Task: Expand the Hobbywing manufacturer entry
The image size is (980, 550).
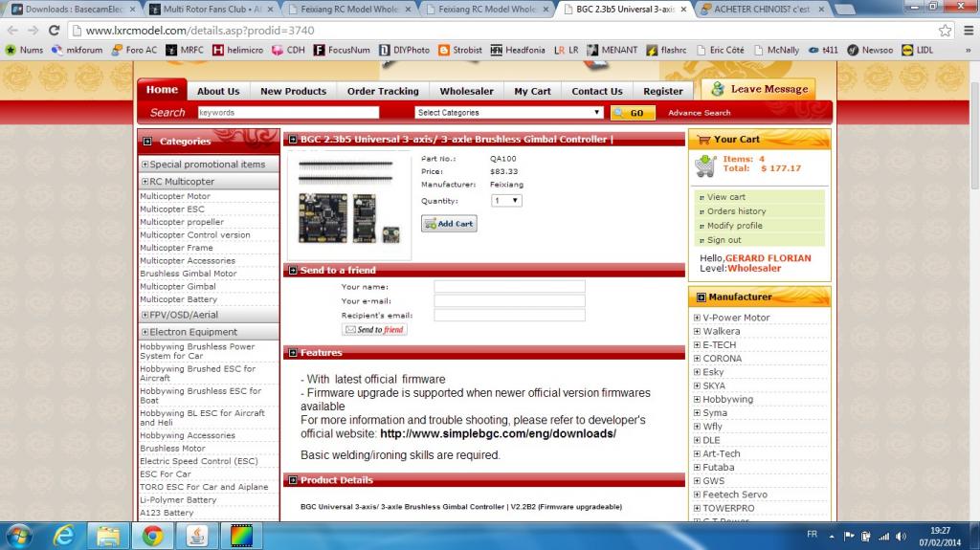Action: coord(697,400)
